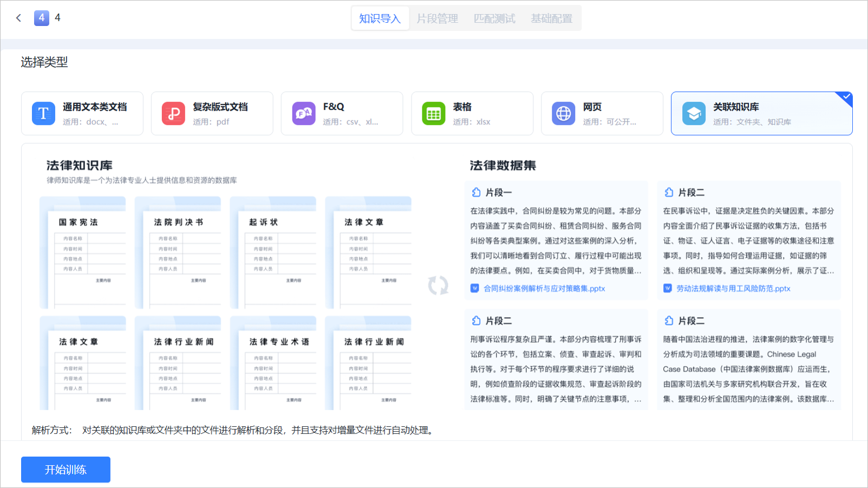Select the 表格 card instead of 关联知识库
Viewport: 868px width, 488px height.
[472, 114]
